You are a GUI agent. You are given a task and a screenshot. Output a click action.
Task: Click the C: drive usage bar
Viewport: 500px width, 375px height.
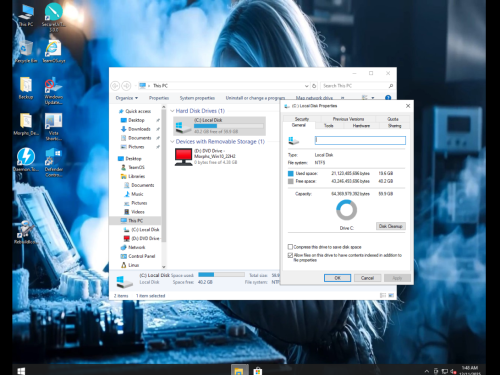(229, 126)
